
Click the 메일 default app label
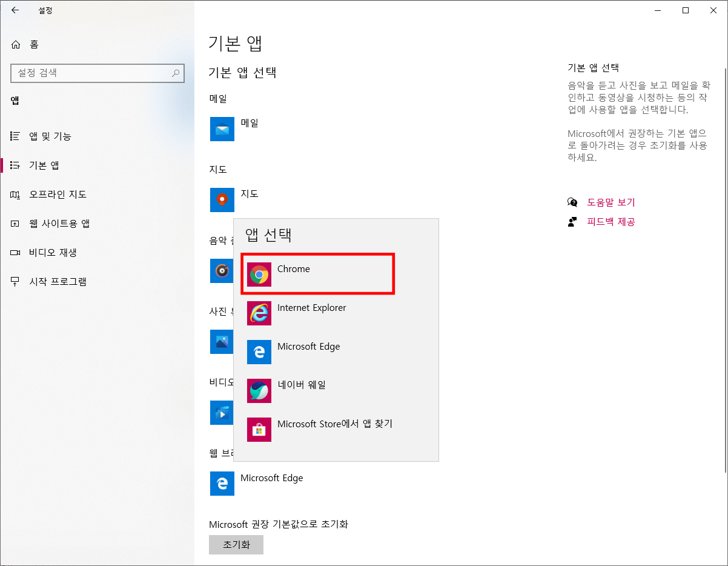coord(250,123)
